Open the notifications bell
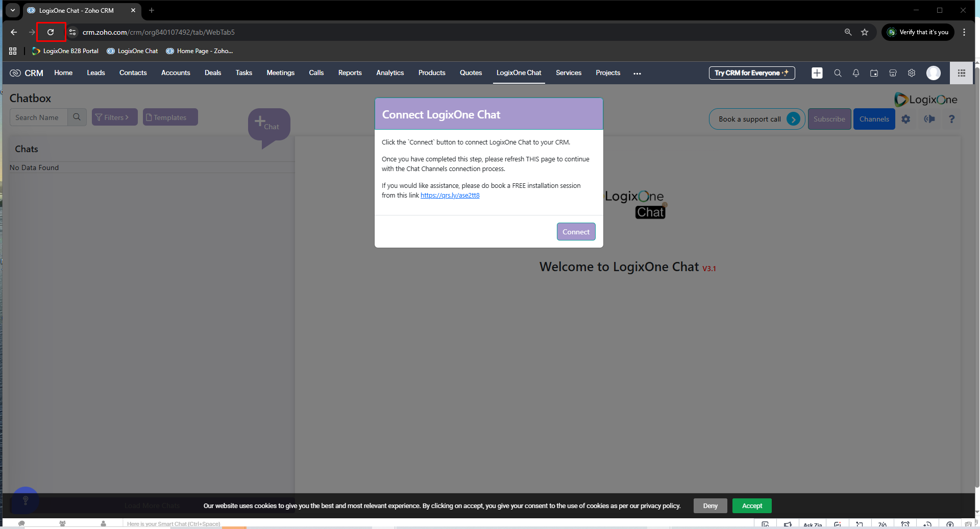Image resolution: width=980 pixels, height=529 pixels. click(856, 73)
